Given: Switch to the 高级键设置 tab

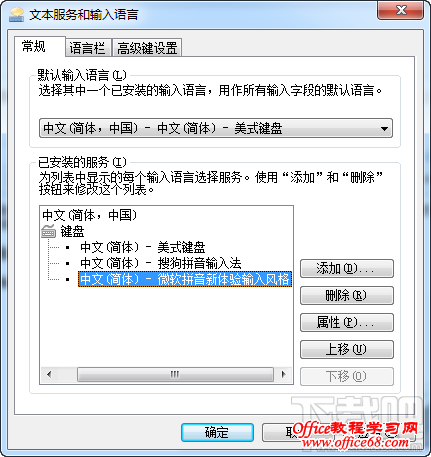Looking at the screenshot, I should 147,48.
